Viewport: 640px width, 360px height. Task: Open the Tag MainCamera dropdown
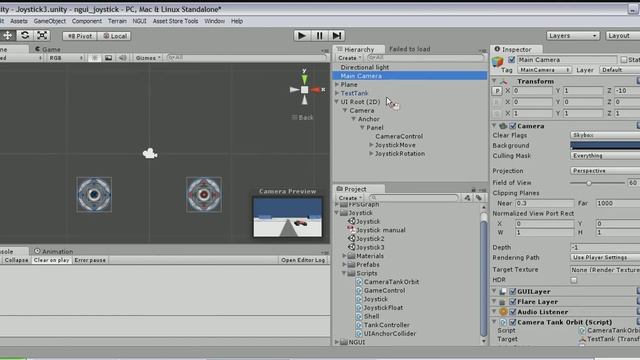[x=544, y=70]
